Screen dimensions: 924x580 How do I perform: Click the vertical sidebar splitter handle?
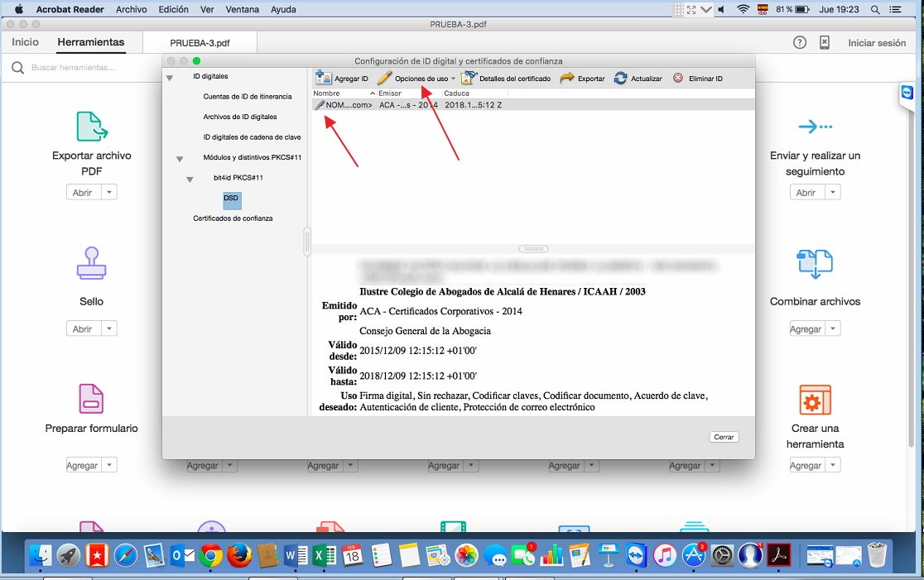(307, 242)
